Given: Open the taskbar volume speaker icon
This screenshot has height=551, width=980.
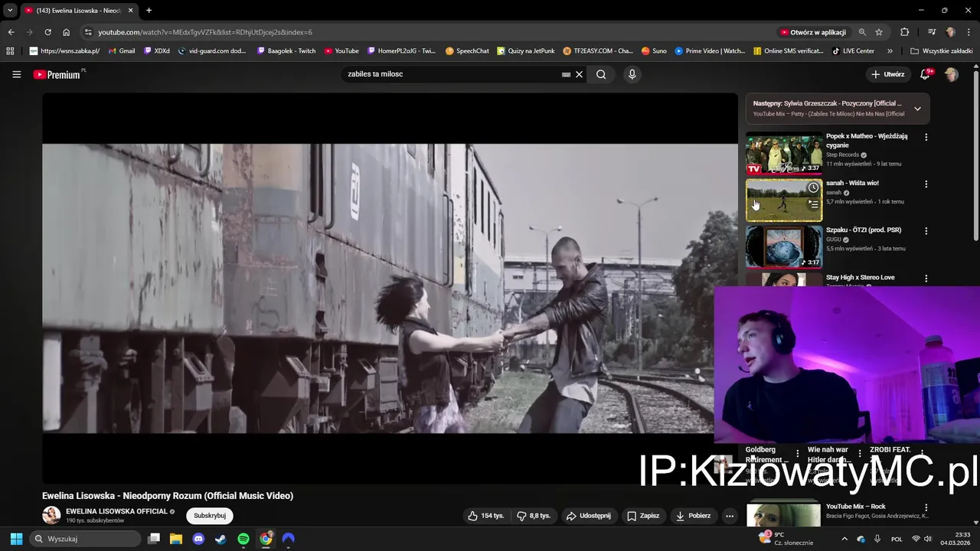Looking at the screenshot, I should point(928,539).
